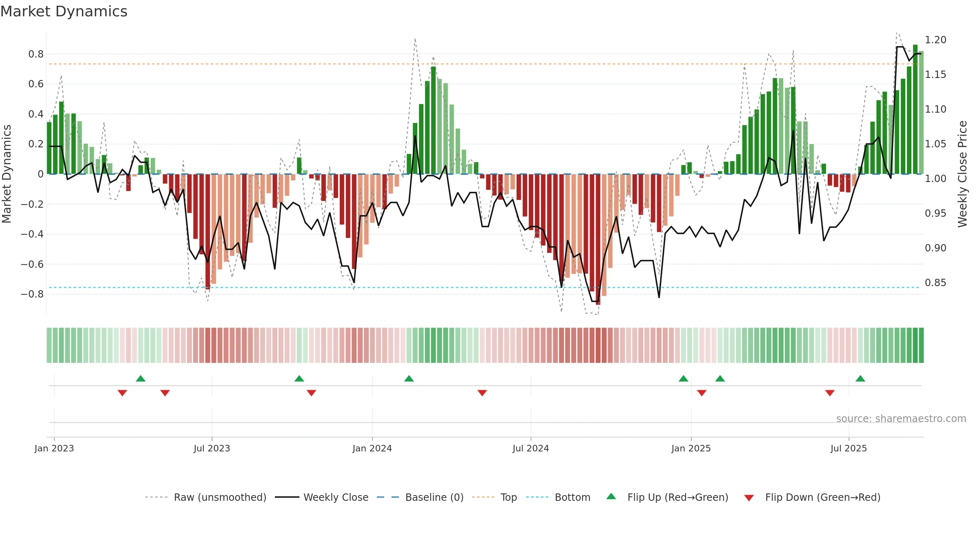Click the 0.6 left axis tick label
This screenshot has height=551, width=980.
[36, 84]
